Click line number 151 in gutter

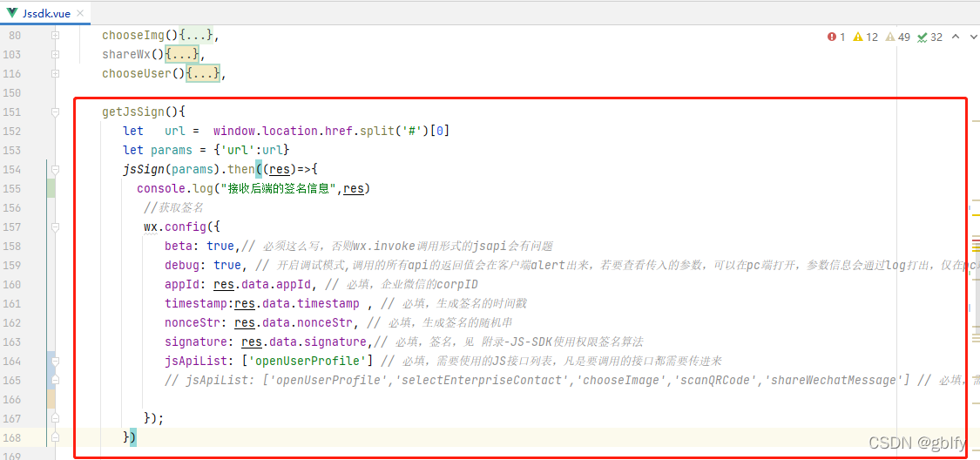tap(10, 112)
